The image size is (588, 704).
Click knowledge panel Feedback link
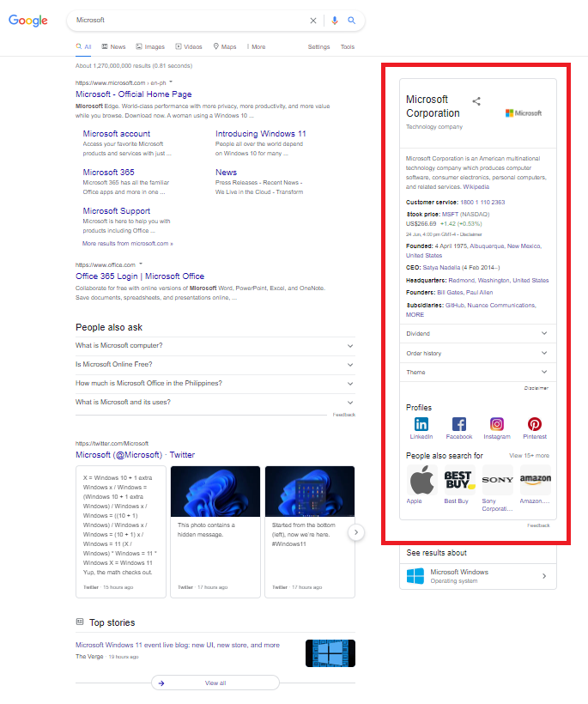538,525
